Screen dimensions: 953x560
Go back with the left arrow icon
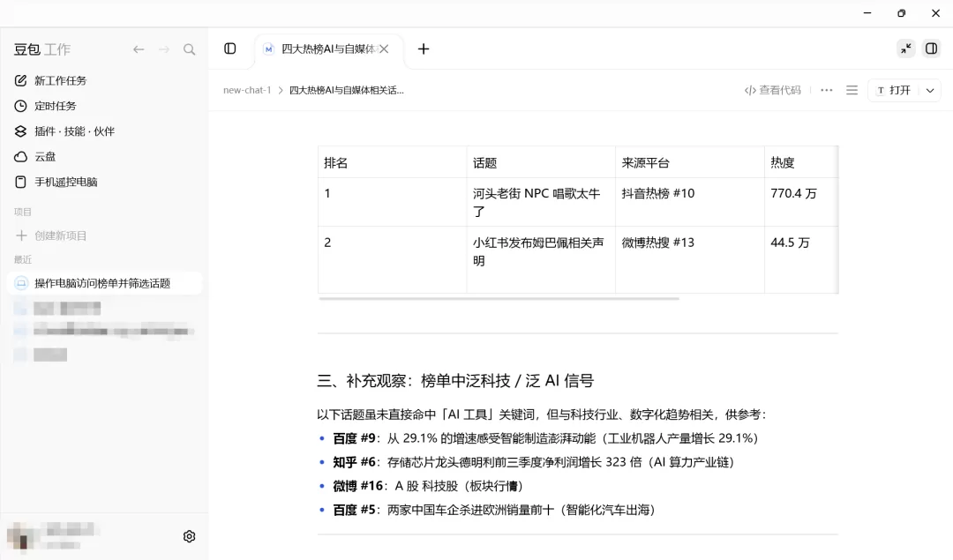tap(139, 49)
